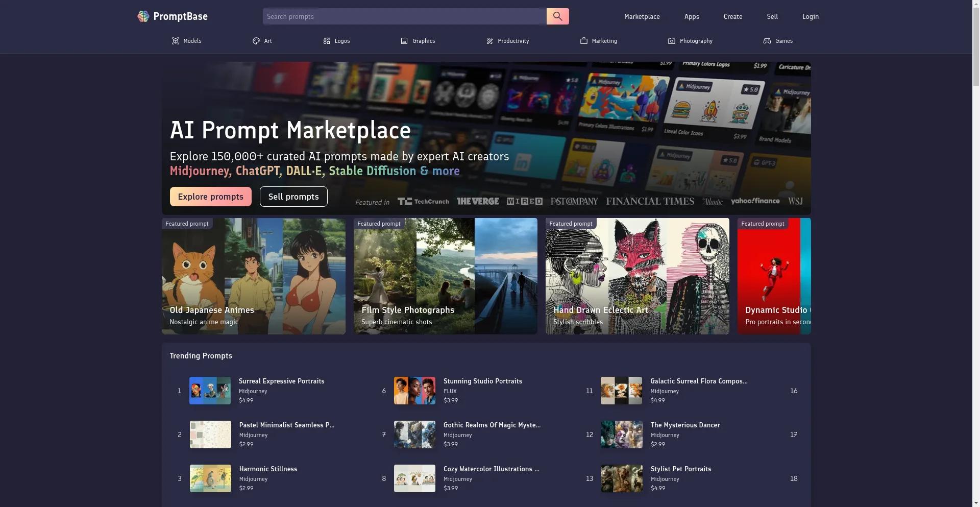
Task: Click the FLUX model label
Action: point(450,391)
